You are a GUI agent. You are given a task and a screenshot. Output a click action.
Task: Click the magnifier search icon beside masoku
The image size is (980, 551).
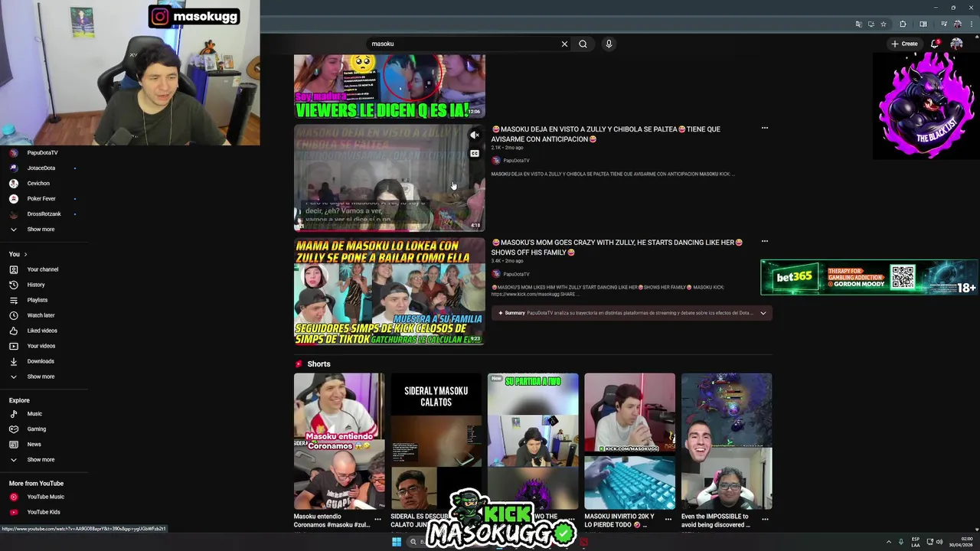coord(583,44)
